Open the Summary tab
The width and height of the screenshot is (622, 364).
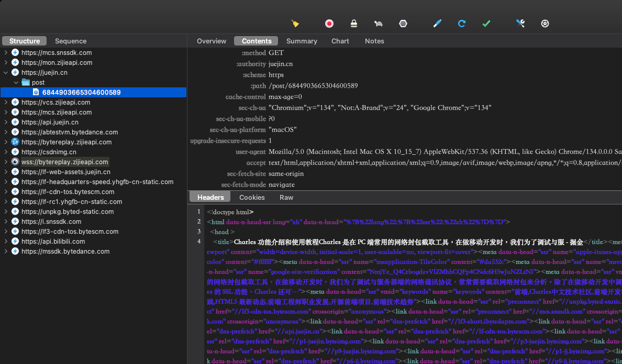pyautogui.click(x=302, y=41)
